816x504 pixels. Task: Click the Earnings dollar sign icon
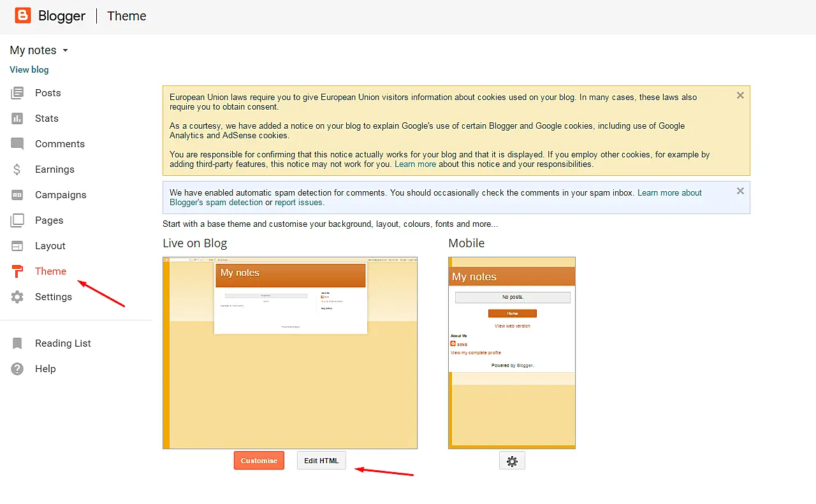(x=17, y=169)
